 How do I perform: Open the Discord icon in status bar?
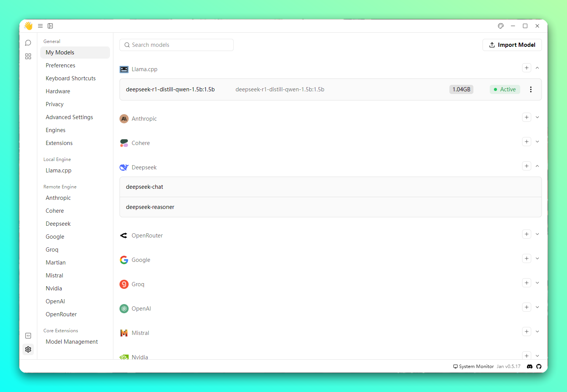point(530,367)
